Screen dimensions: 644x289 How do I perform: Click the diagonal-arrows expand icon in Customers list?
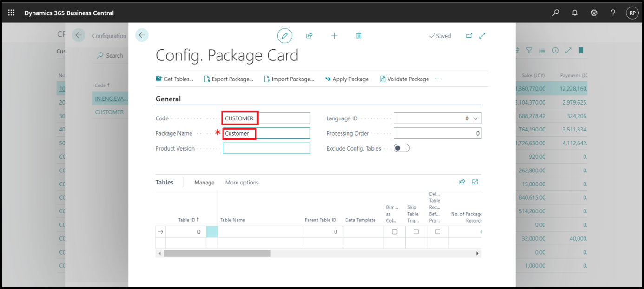click(568, 51)
